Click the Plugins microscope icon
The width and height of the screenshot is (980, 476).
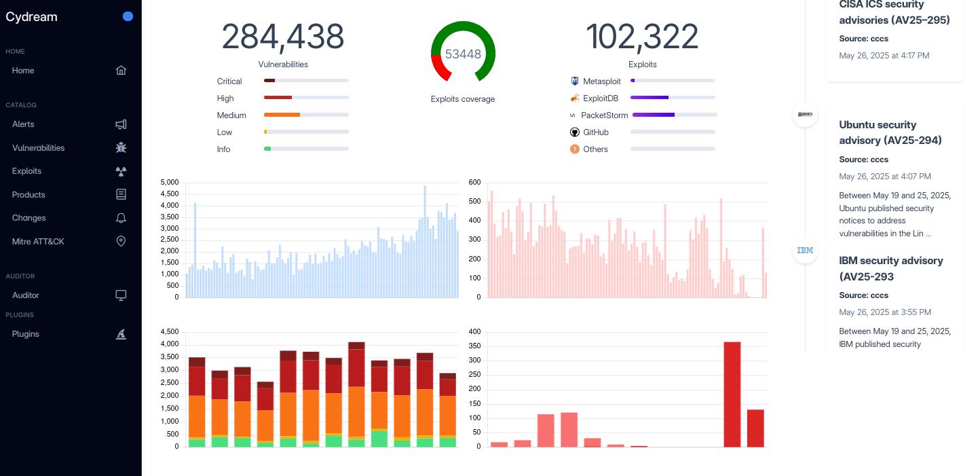121,334
